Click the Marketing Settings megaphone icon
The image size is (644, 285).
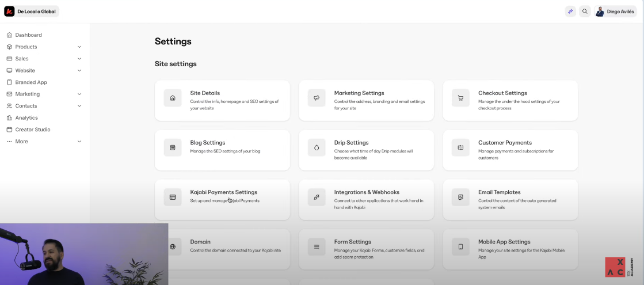coord(317,98)
